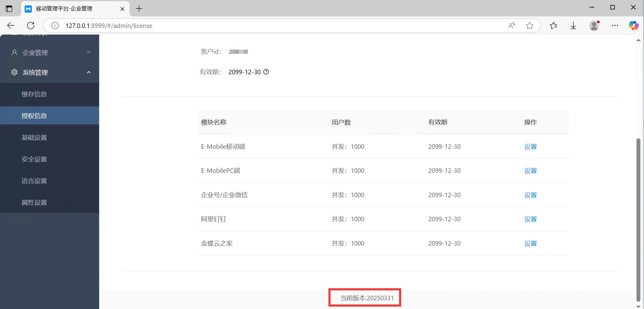The height and width of the screenshot is (309, 644).
Task: Click the 操作 column header
Action: tap(530, 122)
